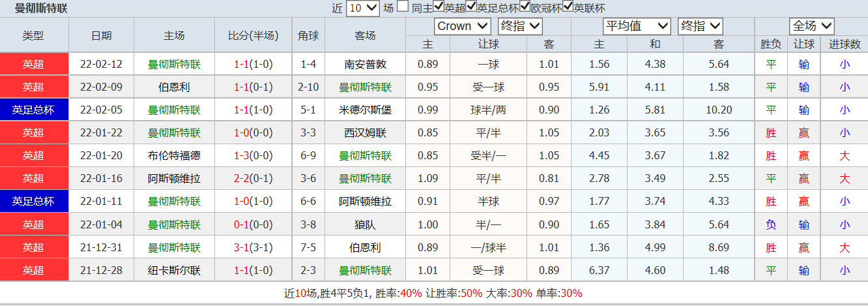The image size is (868, 306).
Task: Open opponent 南安普敦 team link
Action: [x=365, y=64]
